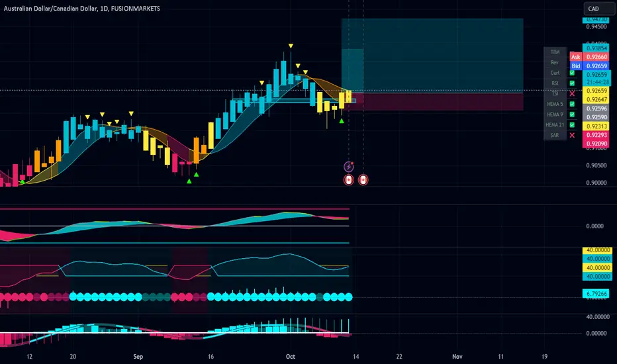This screenshot has width=617, height=364.
Task: Click the purple lightning-bolt event icon
Action: (349, 167)
